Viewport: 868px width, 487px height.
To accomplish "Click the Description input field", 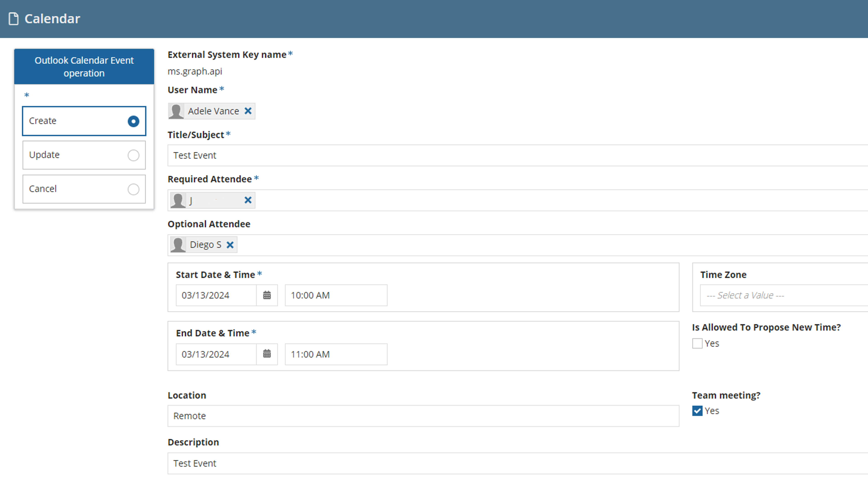I will [518, 463].
